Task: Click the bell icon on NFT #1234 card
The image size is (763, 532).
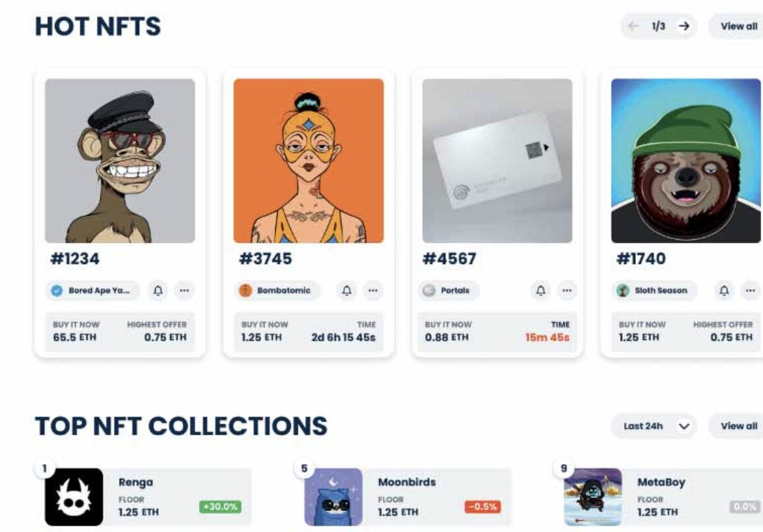Action: pos(158,290)
